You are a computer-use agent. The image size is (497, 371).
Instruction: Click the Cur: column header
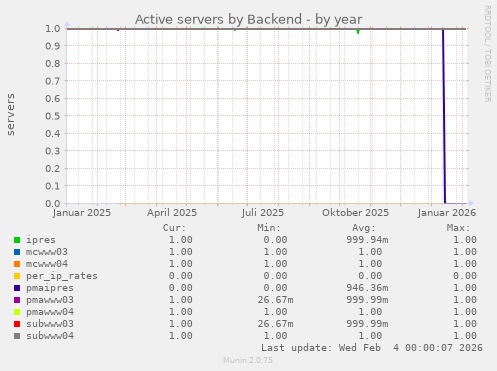[174, 228]
